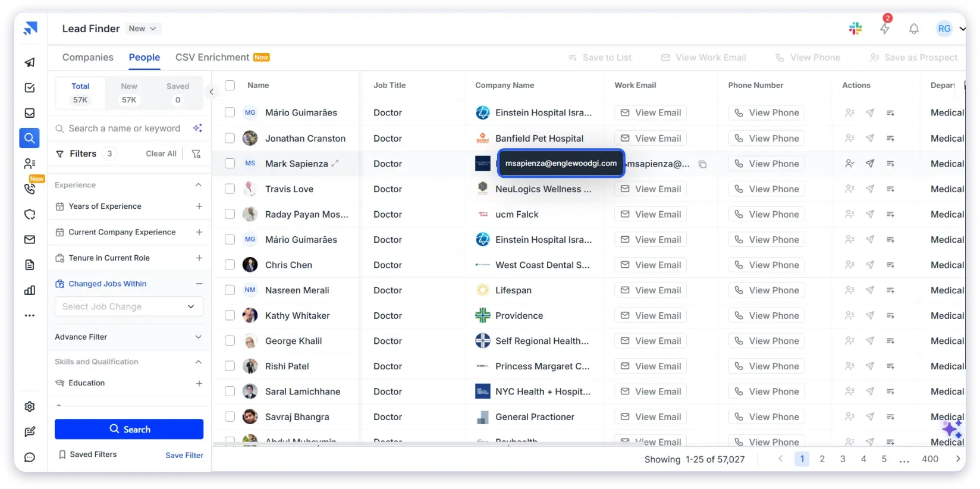Collapse the filter panel with chevron
The height and width of the screenshot is (489, 980).
[x=211, y=92]
